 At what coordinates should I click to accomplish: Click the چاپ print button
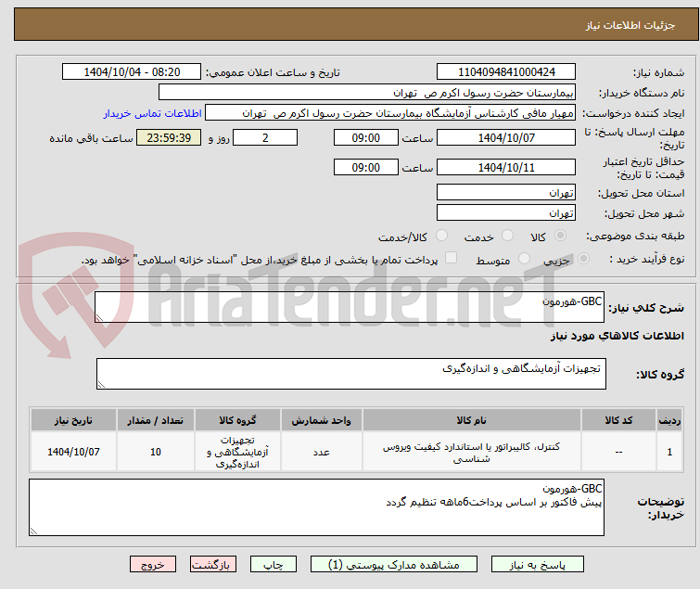click(x=274, y=564)
